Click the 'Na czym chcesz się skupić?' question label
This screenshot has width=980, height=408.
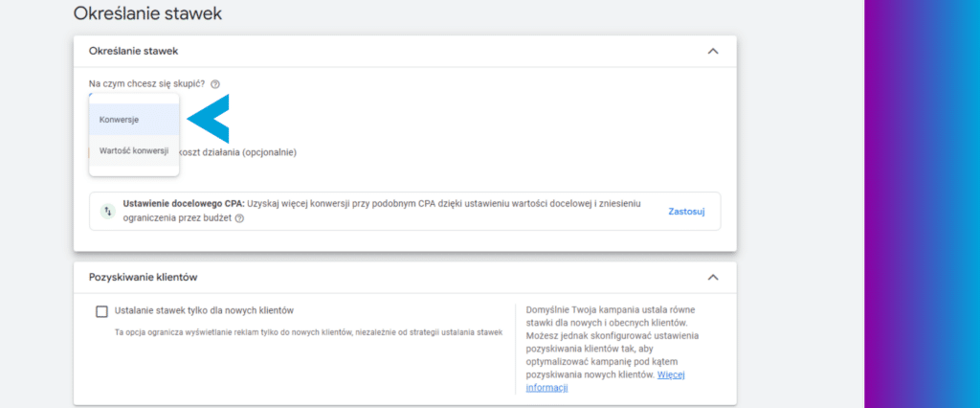coord(146,84)
